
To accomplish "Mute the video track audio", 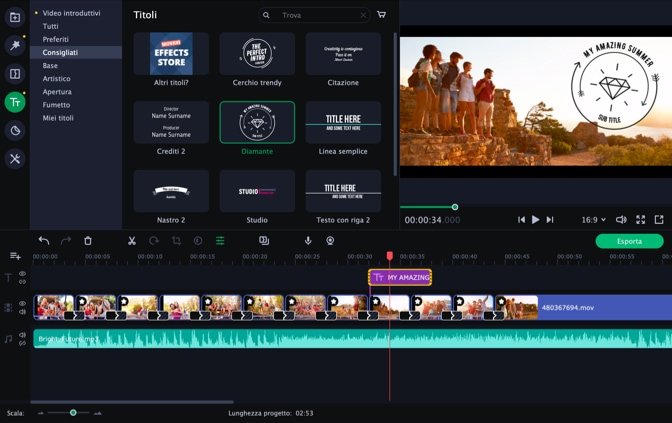I will point(22,312).
